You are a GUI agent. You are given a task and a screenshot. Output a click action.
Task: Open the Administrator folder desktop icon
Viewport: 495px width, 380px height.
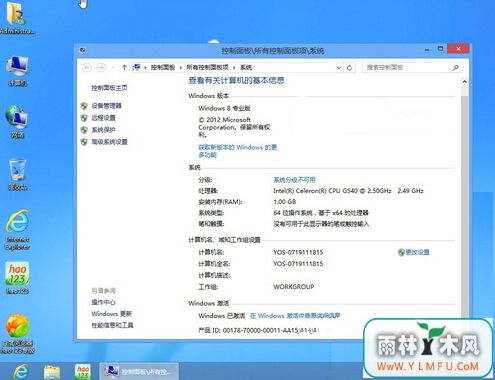pyautogui.click(x=16, y=17)
